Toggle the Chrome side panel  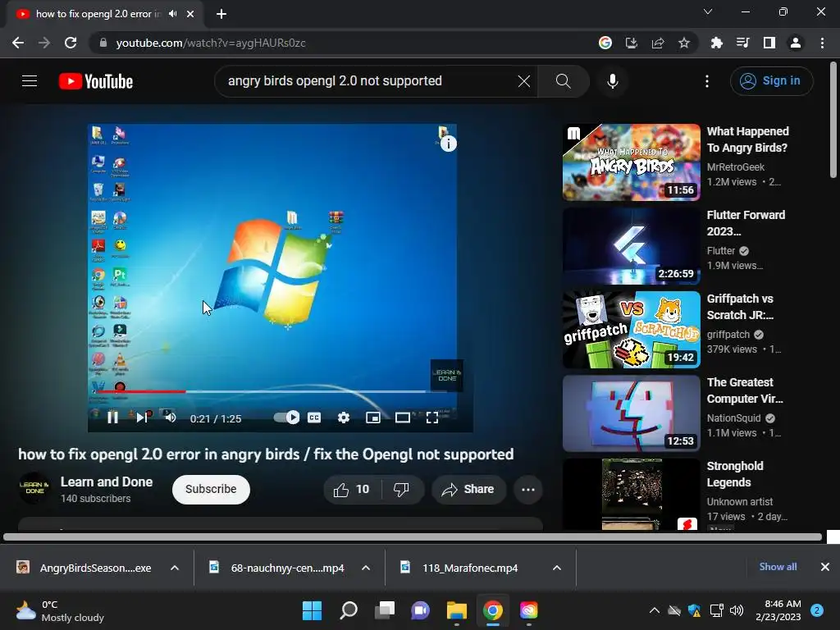pos(769,43)
